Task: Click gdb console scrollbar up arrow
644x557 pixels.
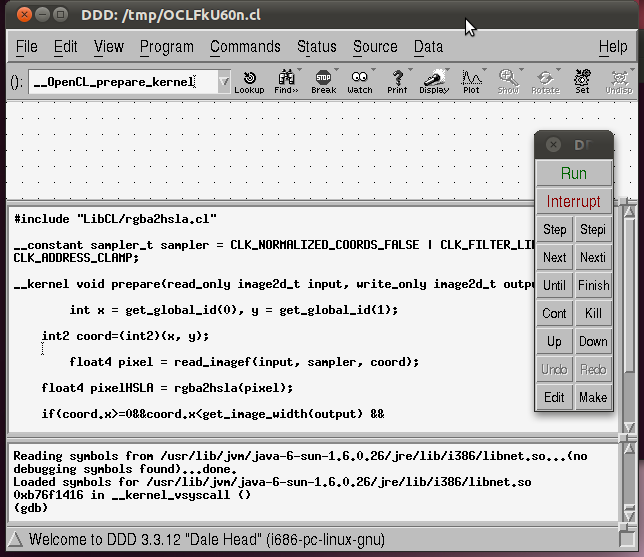Action: (x=629, y=448)
